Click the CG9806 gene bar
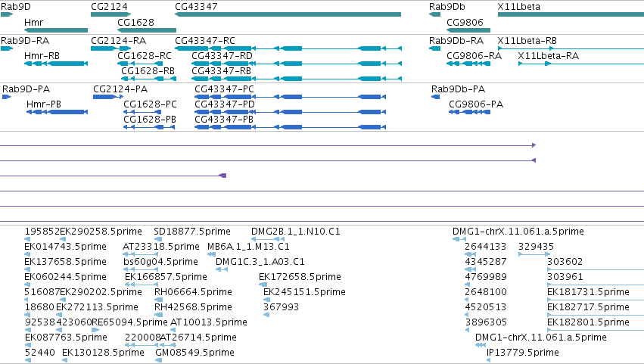Image resolution: width=644 pixels, height=364 pixels. pyautogui.click(x=468, y=30)
